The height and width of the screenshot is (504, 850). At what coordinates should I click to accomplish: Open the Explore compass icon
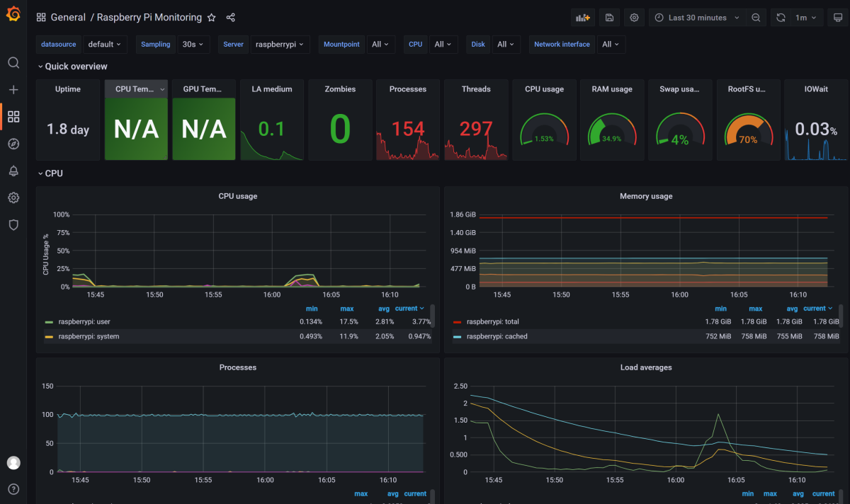point(13,144)
